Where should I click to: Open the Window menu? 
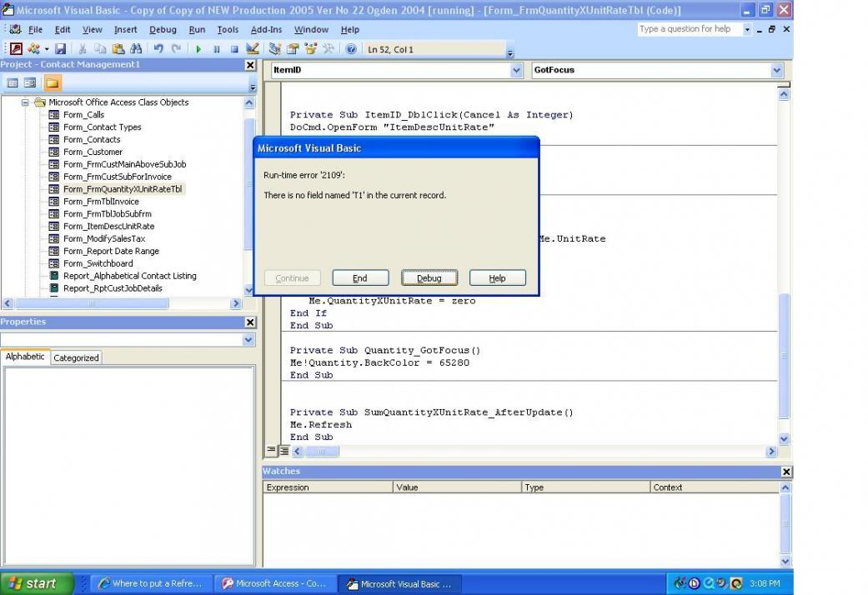click(x=311, y=29)
